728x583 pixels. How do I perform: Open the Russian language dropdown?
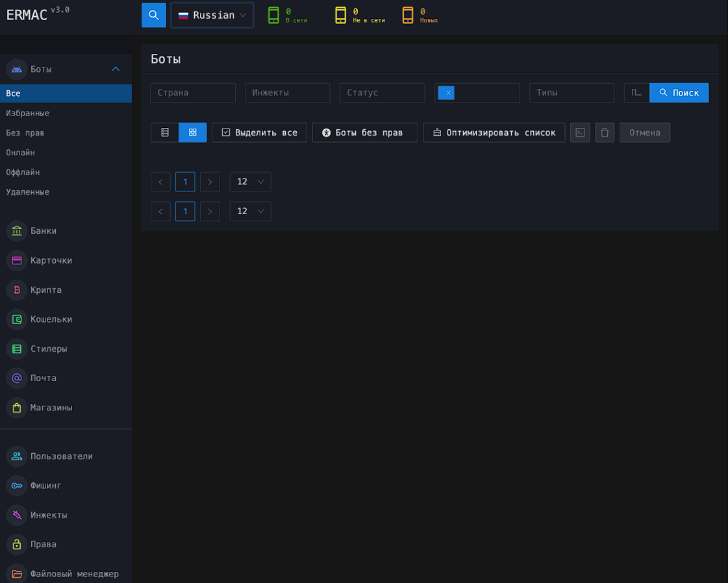pyautogui.click(x=212, y=15)
